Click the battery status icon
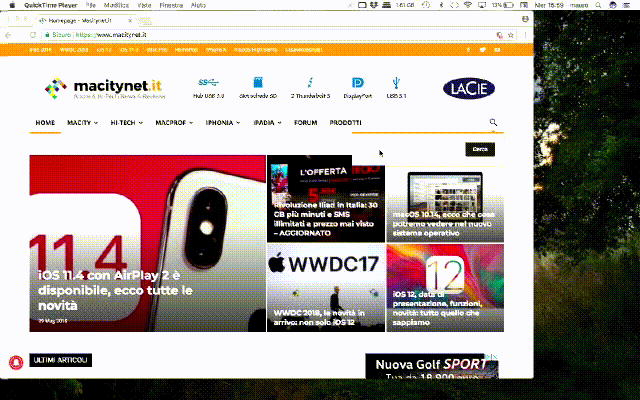This screenshot has width=640, height=400. (508, 5)
